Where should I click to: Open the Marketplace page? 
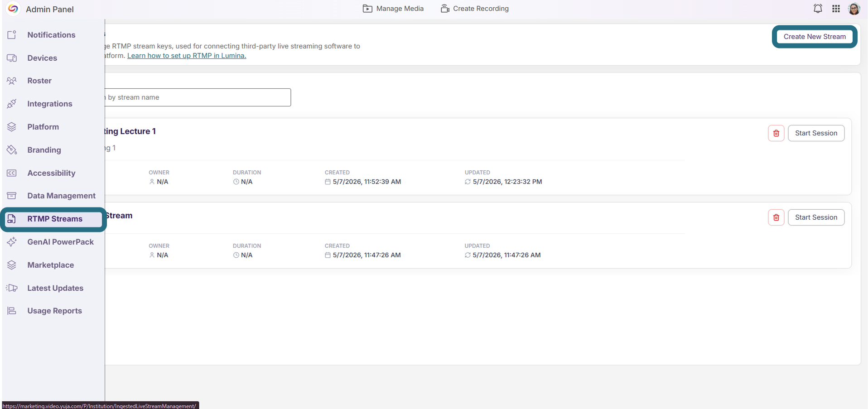(50, 265)
